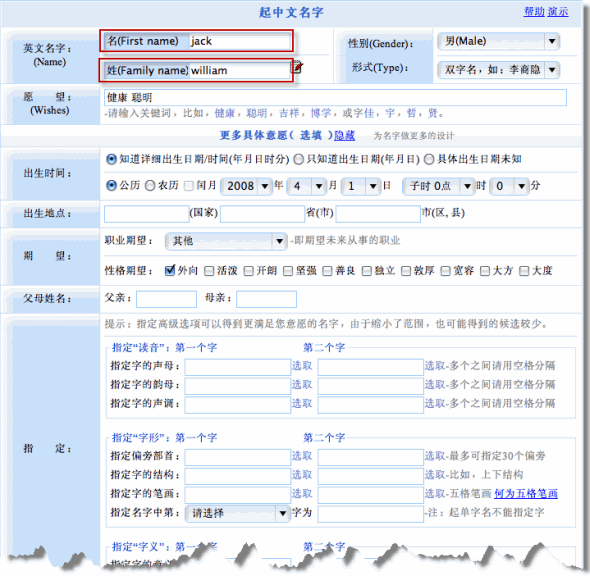Enable the 闰月 leap month checkbox
Image resolution: width=590 pixels, height=576 pixels.
(189, 186)
